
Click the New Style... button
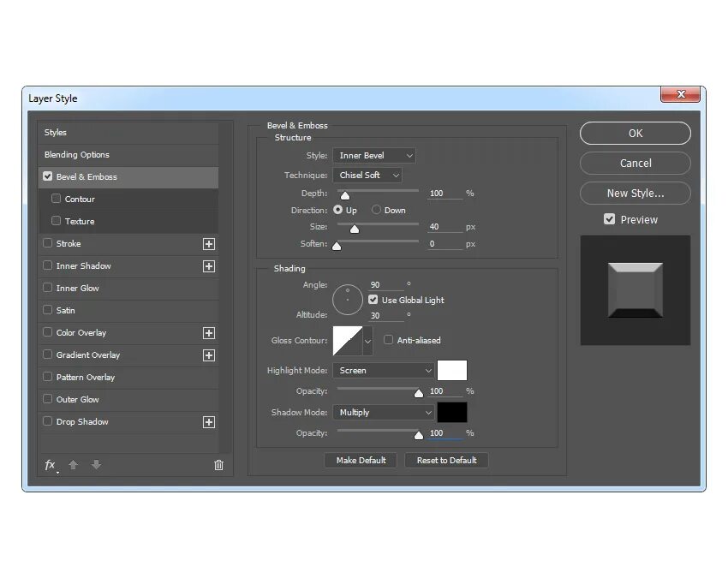point(636,194)
